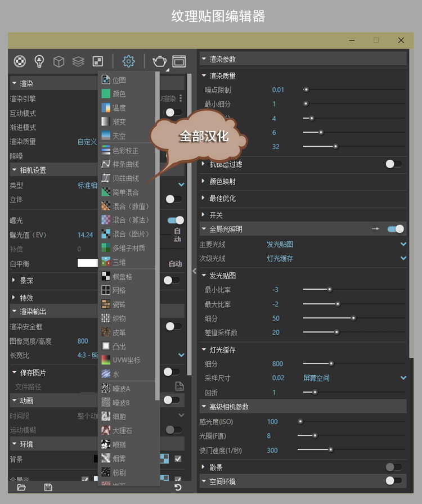
Task: Click the teapot render icon
Action: click(x=160, y=61)
